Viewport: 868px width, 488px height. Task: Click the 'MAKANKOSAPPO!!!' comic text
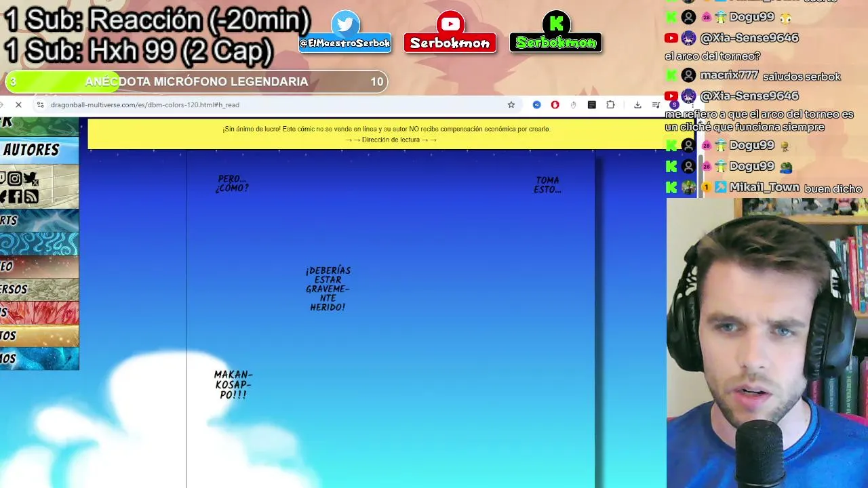pos(233,384)
